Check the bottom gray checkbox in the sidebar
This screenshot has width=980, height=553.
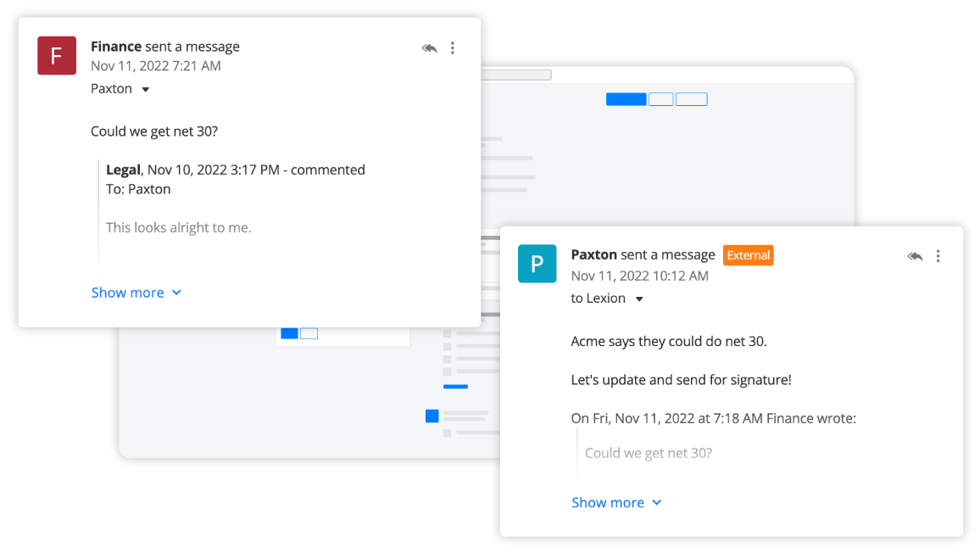(447, 433)
